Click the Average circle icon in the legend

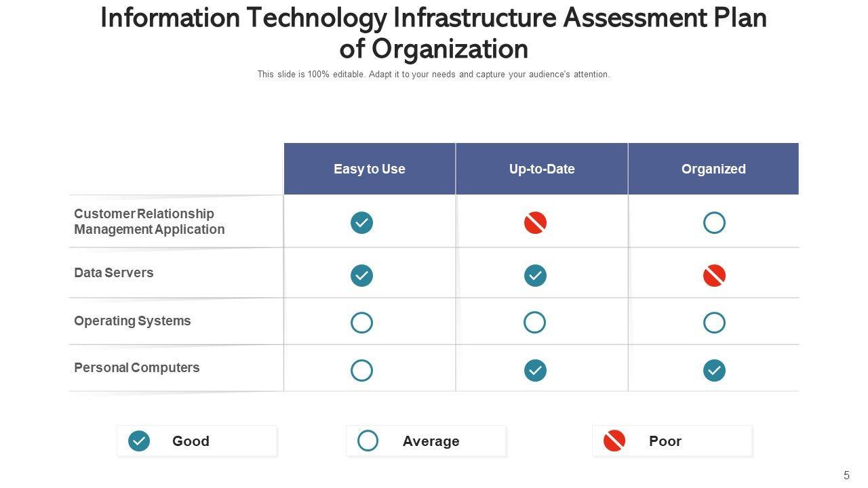pyautogui.click(x=368, y=441)
